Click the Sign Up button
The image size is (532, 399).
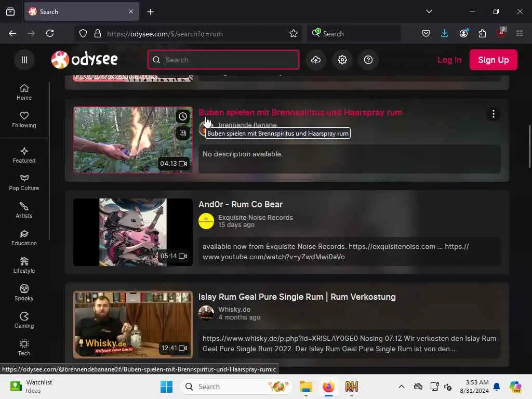pyautogui.click(x=494, y=60)
